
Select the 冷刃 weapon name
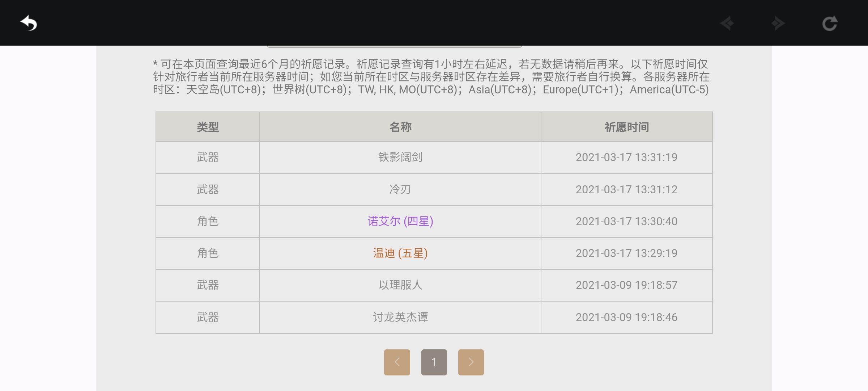[400, 189]
